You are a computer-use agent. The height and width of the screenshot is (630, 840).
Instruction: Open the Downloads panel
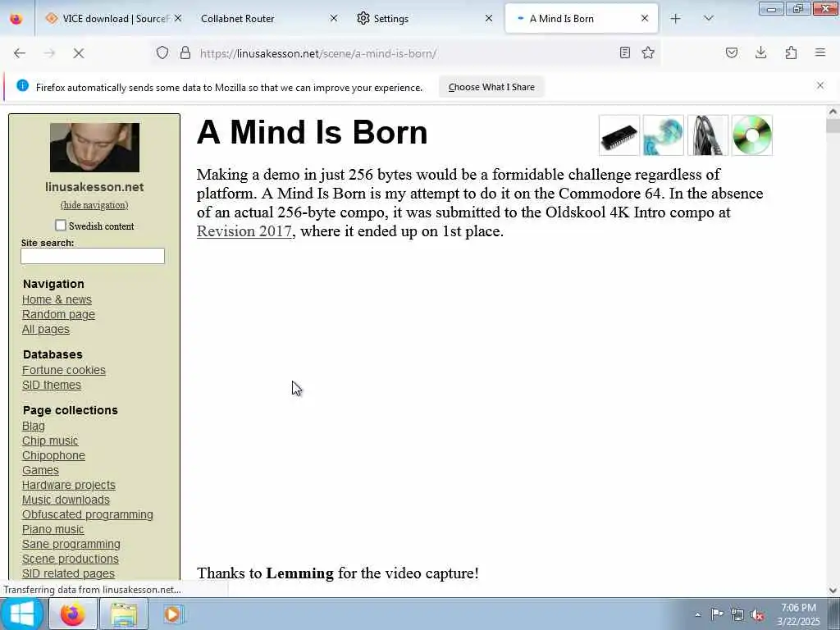(x=760, y=52)
